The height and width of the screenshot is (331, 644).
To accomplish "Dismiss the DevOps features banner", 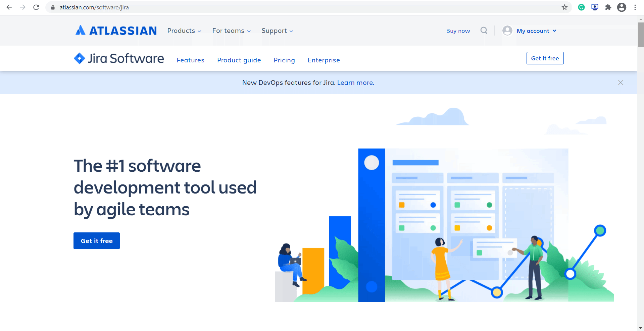I will coord(621,82).
